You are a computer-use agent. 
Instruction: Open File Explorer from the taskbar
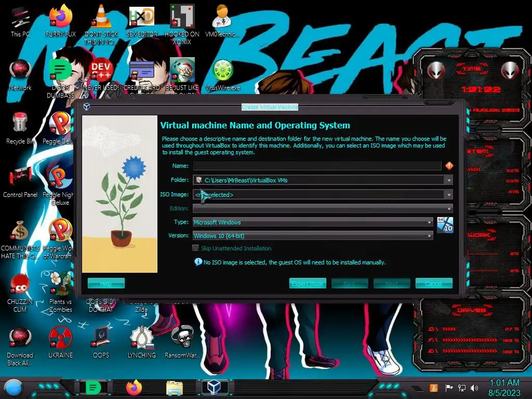tap(175, 388)
